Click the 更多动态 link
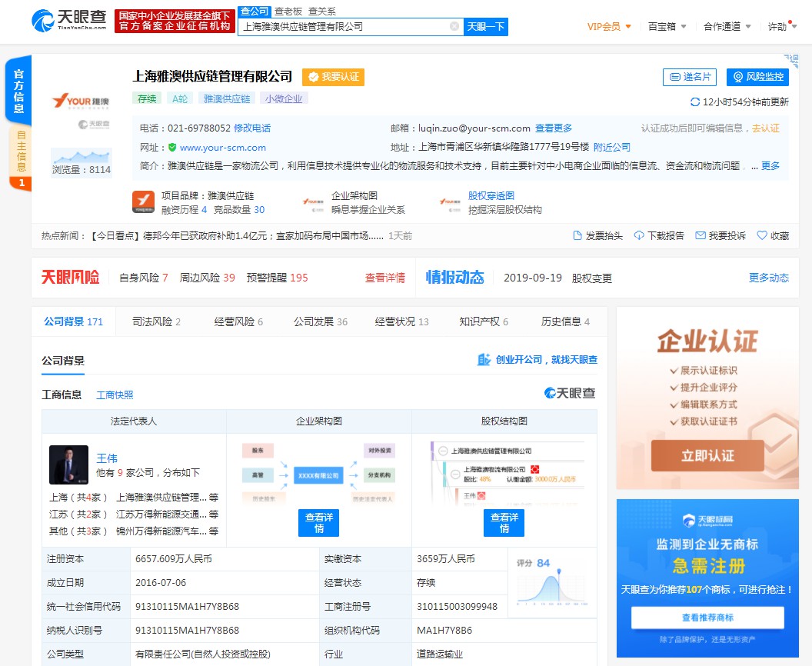Image resolution: width=812 pixels, height=666 pixels. pyautogui.click(x=769, y=278)
